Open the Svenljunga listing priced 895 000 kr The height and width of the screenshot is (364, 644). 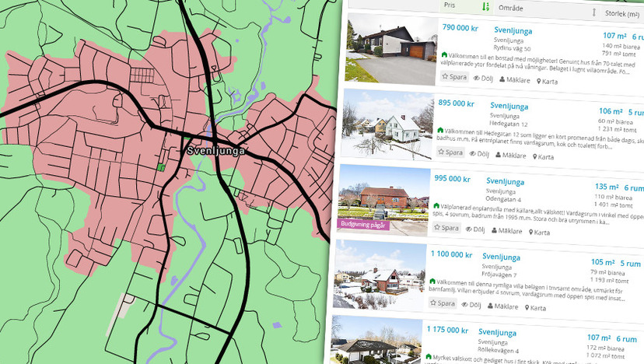click(509, 107)
